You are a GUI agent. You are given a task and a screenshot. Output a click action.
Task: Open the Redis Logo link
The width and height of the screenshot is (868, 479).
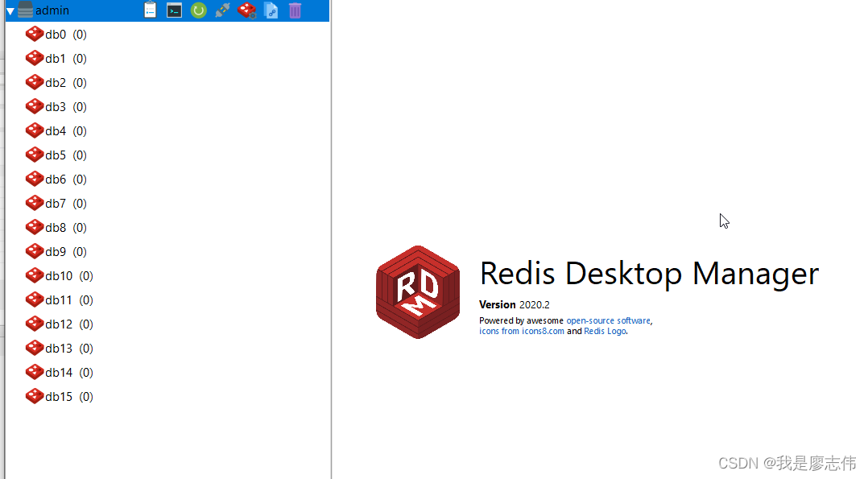tap(605, 331)
